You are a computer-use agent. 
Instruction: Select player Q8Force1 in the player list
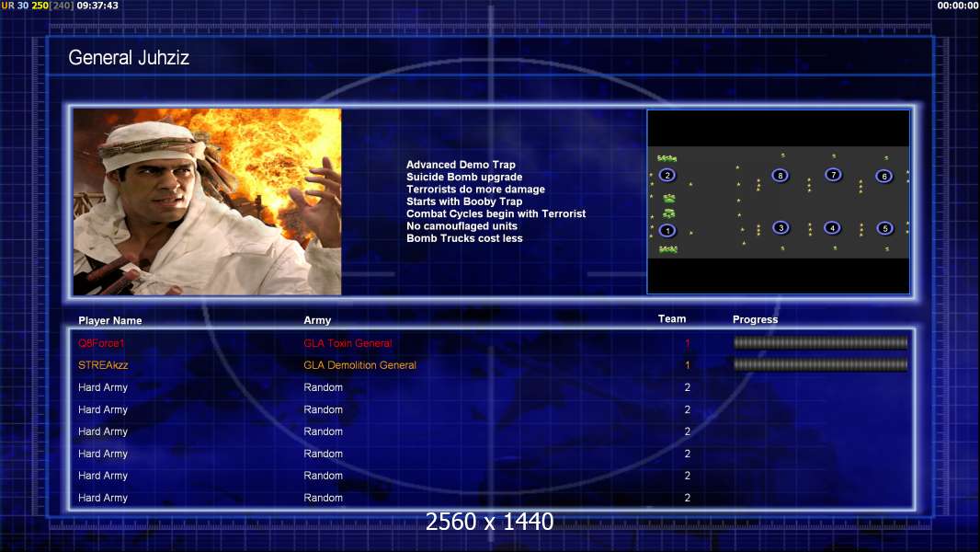coord(101,343)
